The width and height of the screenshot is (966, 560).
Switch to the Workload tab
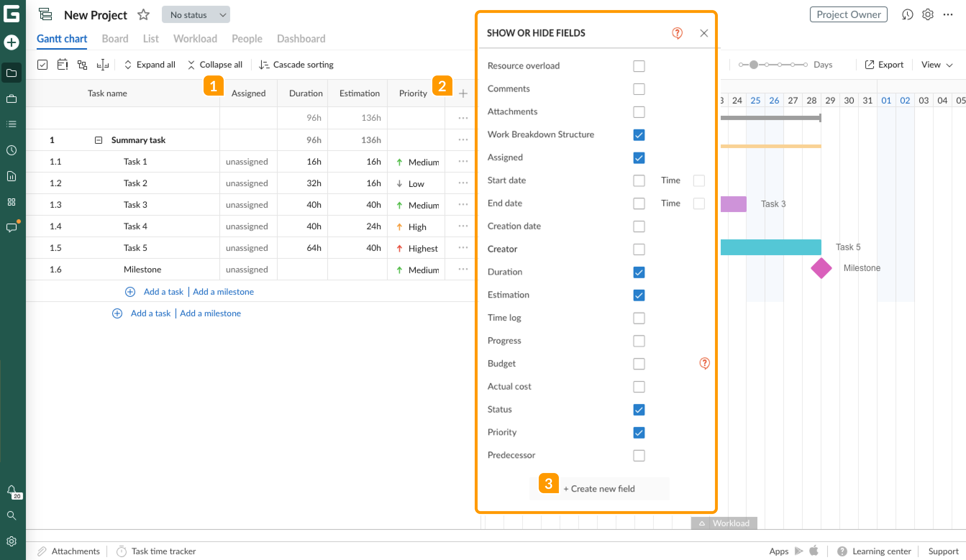(195, 39)
